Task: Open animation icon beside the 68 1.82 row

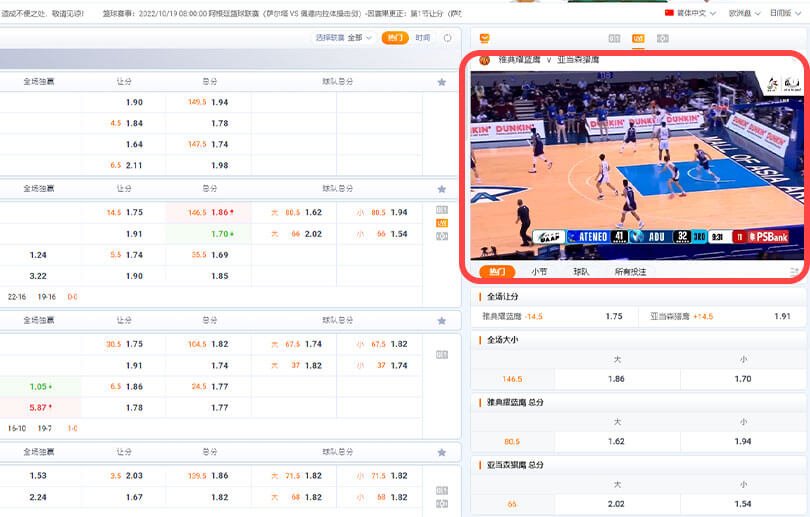Action: click(442, 504)
